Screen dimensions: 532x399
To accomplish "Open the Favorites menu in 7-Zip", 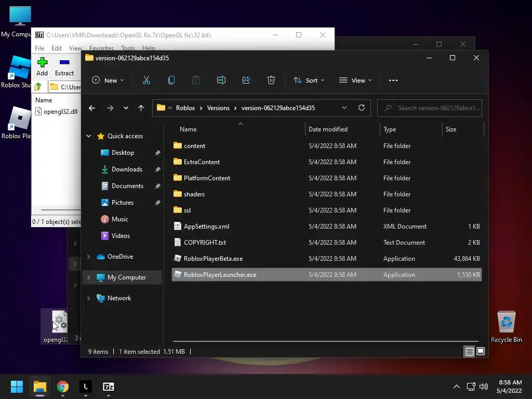I will [101, 48].
